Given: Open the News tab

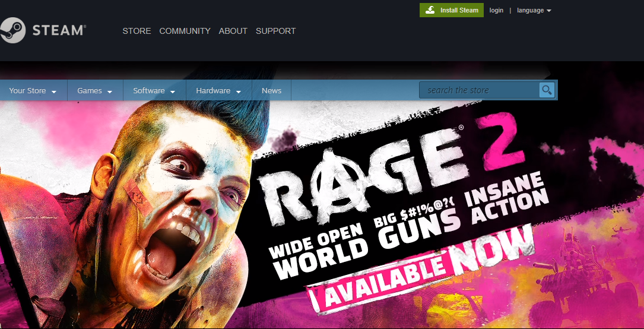Looking at the screenshot, I should tap(271, 90).
